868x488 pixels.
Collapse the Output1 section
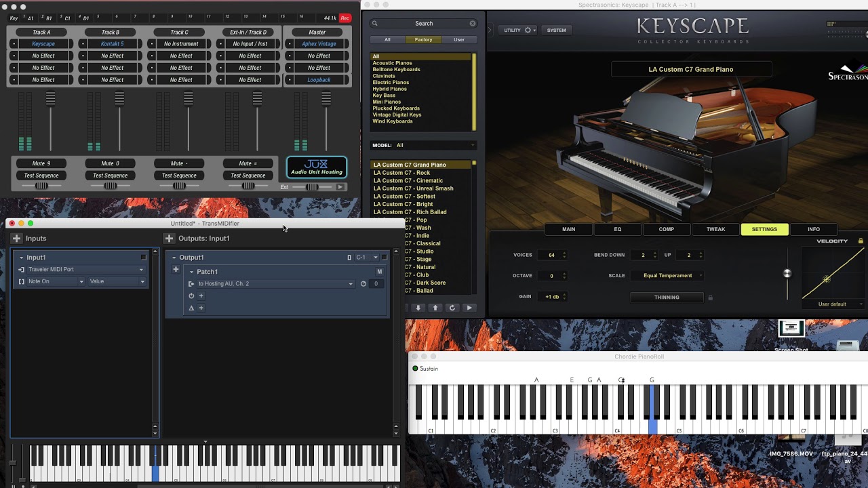click(x=174, y=258)
